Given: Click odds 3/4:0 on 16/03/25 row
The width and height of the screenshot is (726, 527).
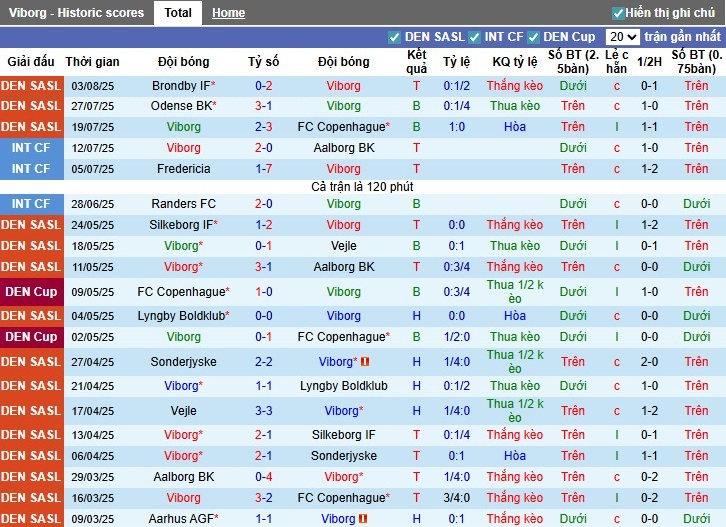Looking at the screenshot, I should click(x=457, y=498).
